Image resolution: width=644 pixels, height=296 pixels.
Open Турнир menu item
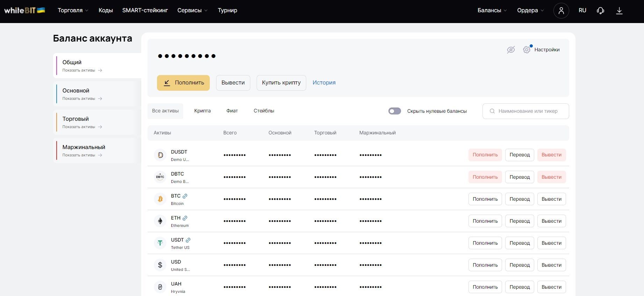(228, 10)
